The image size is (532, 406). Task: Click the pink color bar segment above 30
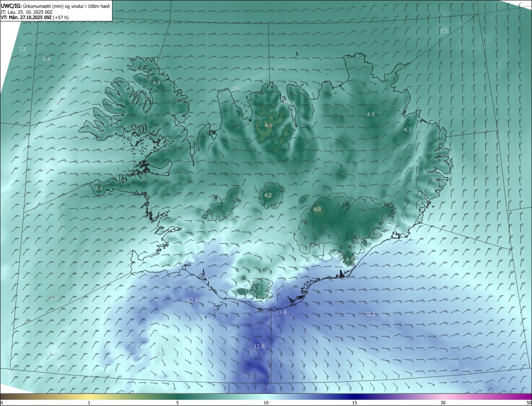(x=443, y=396)
